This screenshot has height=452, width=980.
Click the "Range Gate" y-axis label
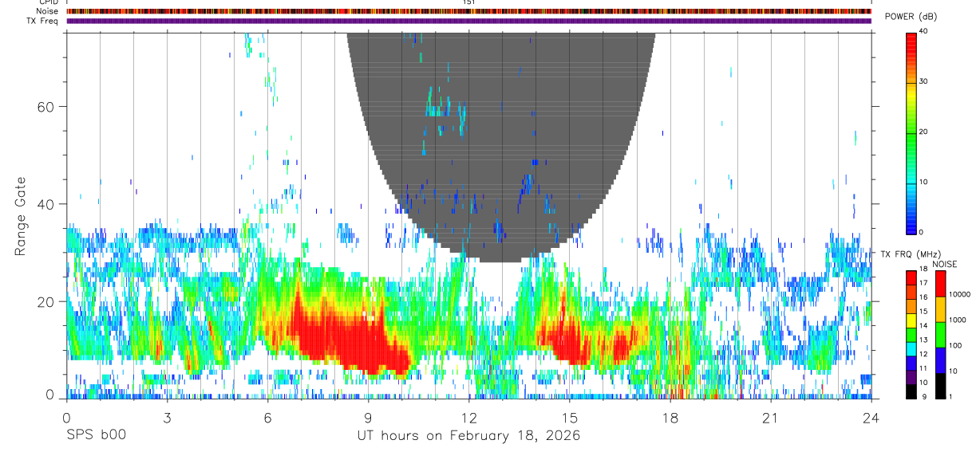[x=20, y=215]
